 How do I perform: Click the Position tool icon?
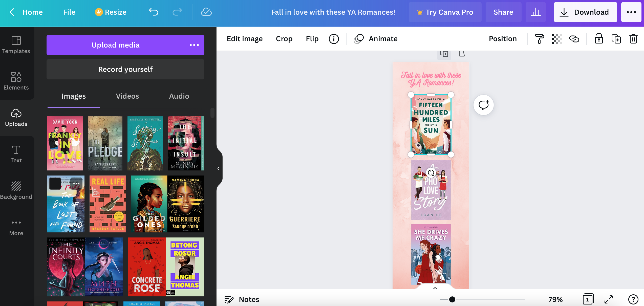pos(502,39)
